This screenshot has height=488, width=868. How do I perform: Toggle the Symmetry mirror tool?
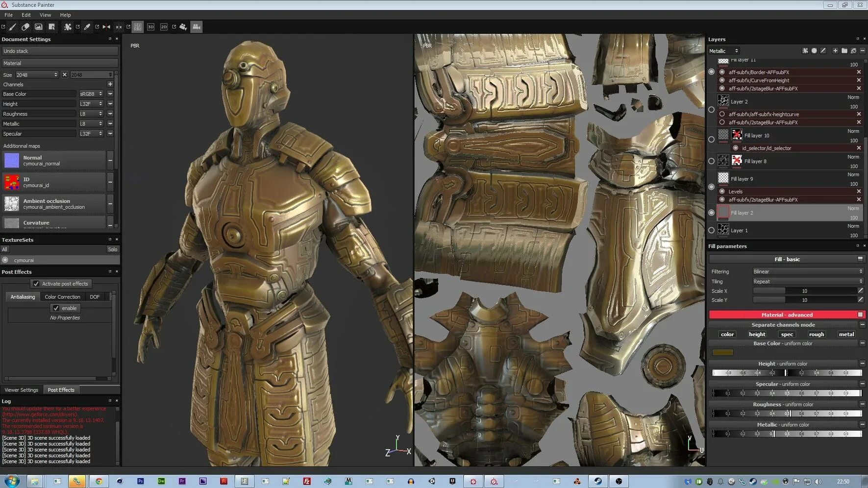(106, 27)
